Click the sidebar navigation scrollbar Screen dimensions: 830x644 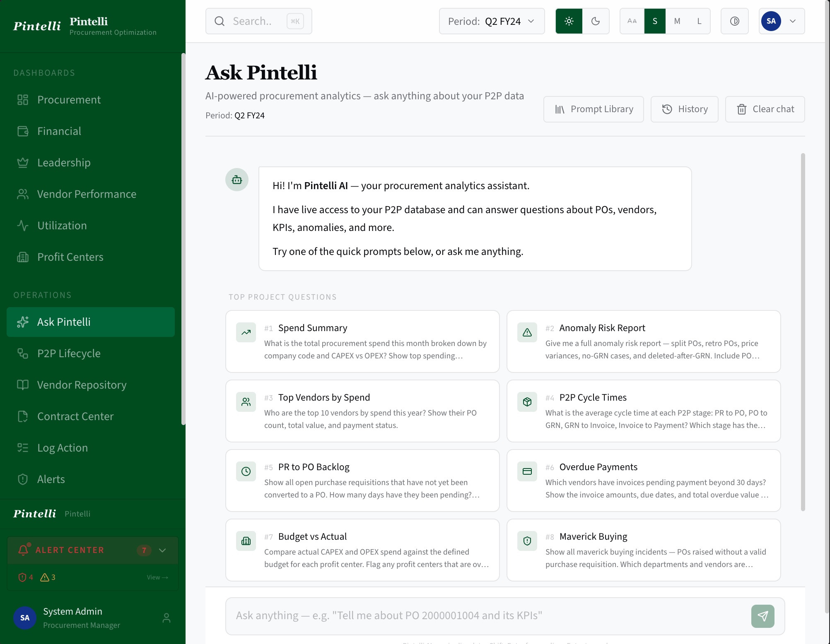[x=183, y=239]
